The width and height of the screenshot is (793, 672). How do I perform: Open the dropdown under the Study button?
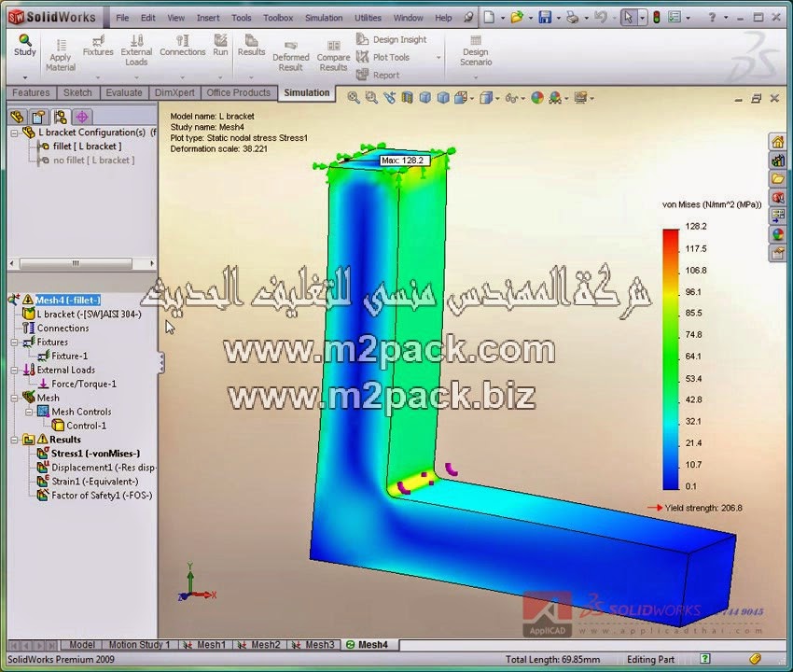[25, 77]
